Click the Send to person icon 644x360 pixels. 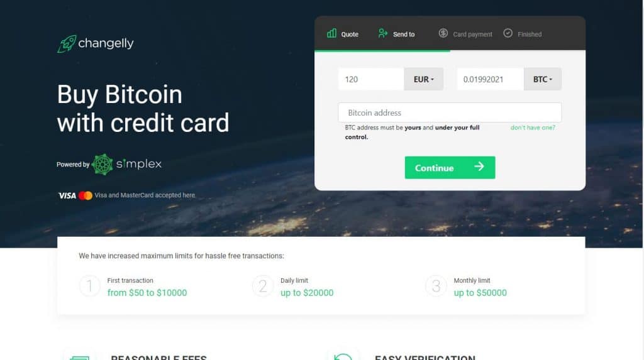[x=382, y=33]
